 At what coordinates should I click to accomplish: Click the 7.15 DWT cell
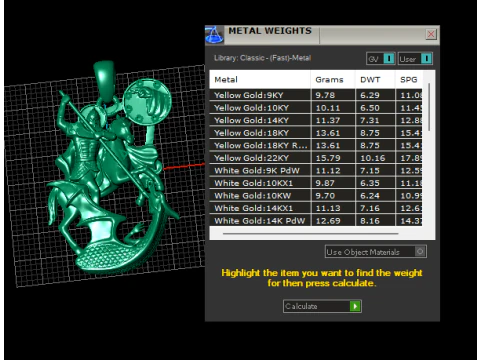click(375, 171)
